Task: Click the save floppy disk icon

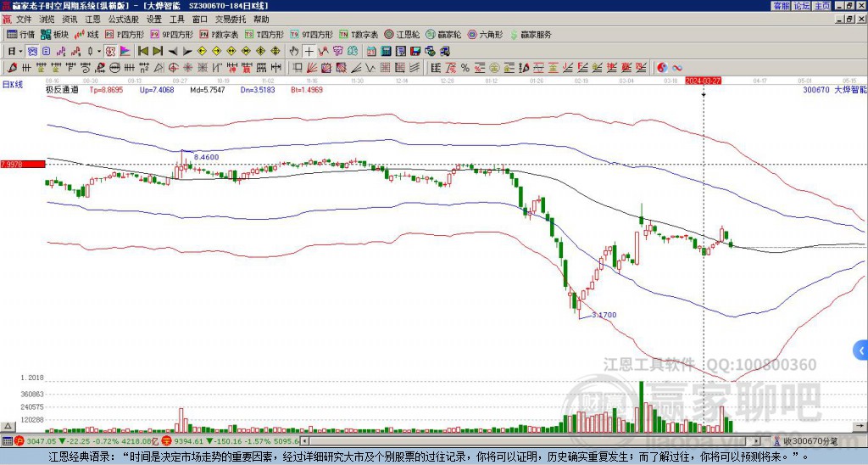Action: pyautogui.click(x=415, y=52)
